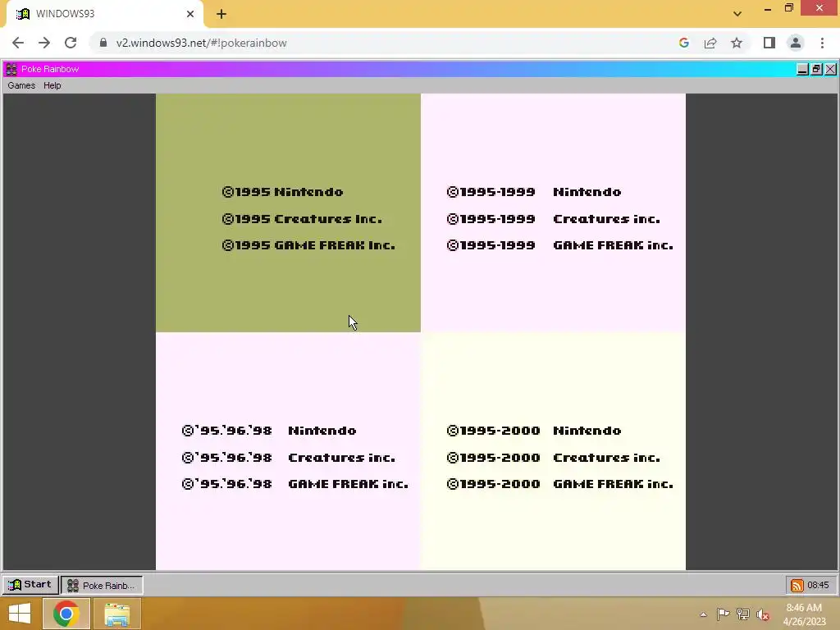Open the Games menu
Image resolution: width=840 pixels, height=630 pixels.
21,85
